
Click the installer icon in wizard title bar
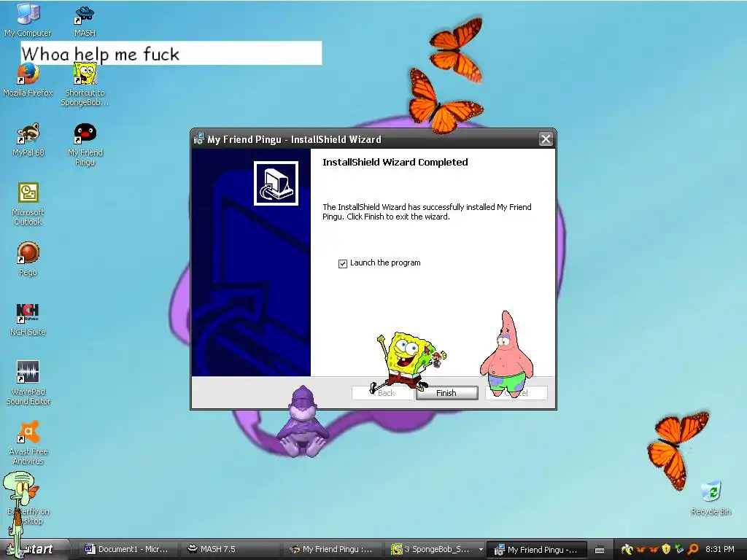coord(198,139)
